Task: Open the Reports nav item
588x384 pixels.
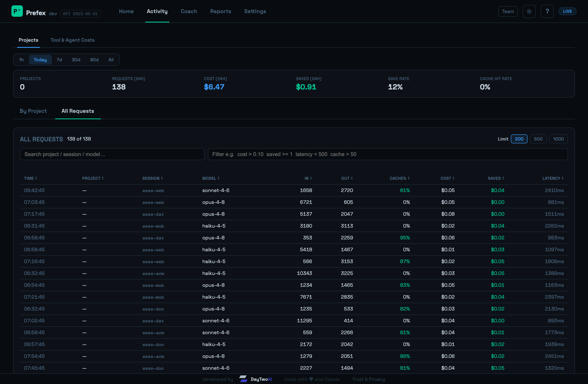Action: (x=221, y=11)
